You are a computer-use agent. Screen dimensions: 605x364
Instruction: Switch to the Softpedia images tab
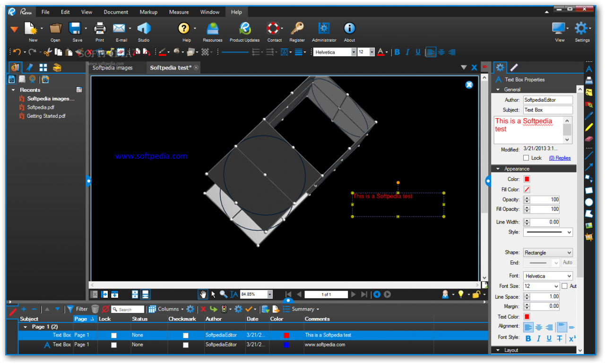click(112, 68)
